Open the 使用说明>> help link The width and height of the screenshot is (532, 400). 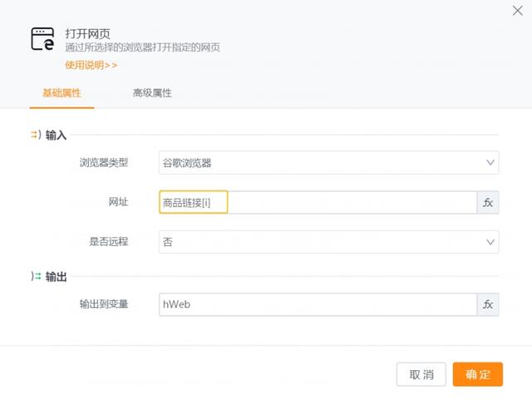91,65
